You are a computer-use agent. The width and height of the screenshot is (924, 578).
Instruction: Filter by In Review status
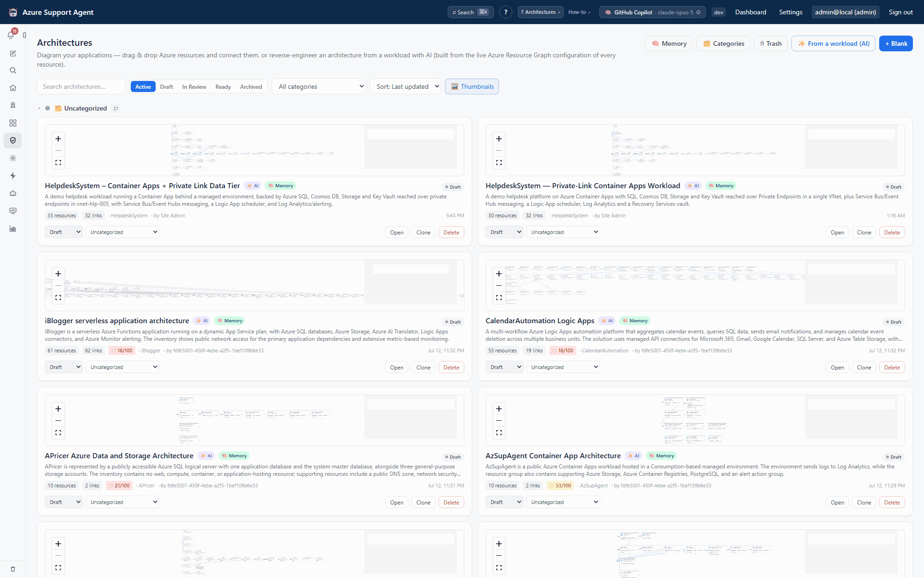pyautogui.click(x=194, y=87)
